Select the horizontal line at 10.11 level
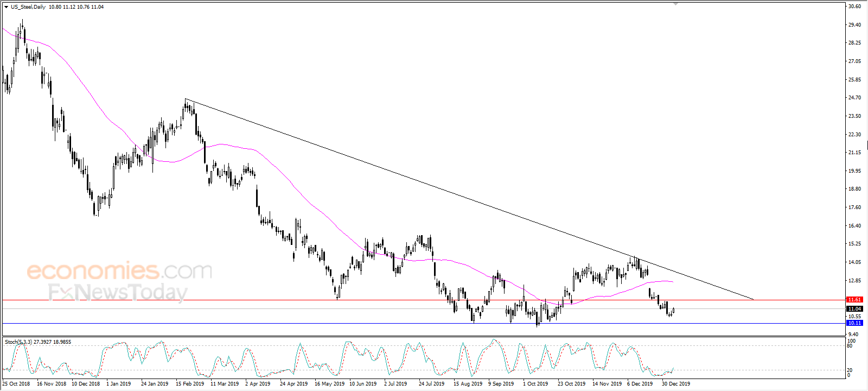 pos(423,324)
